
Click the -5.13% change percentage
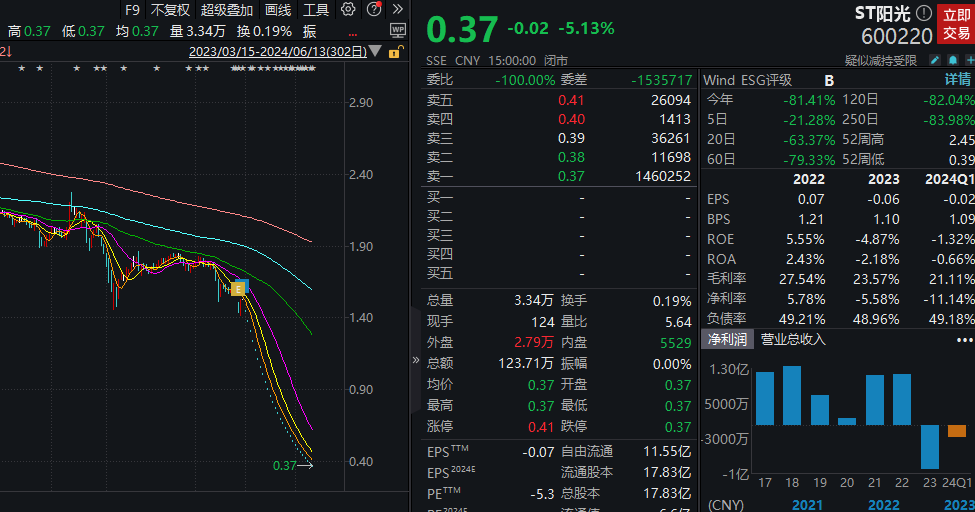coord(586,29)
